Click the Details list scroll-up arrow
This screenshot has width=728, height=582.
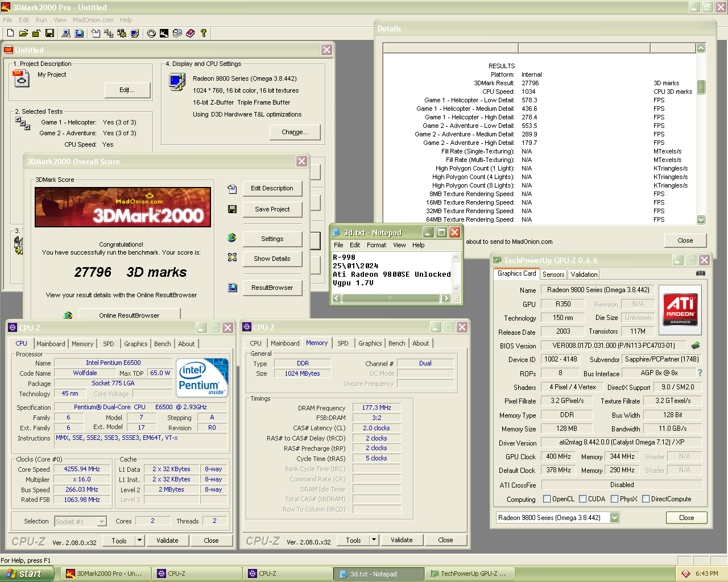[701, 48]
